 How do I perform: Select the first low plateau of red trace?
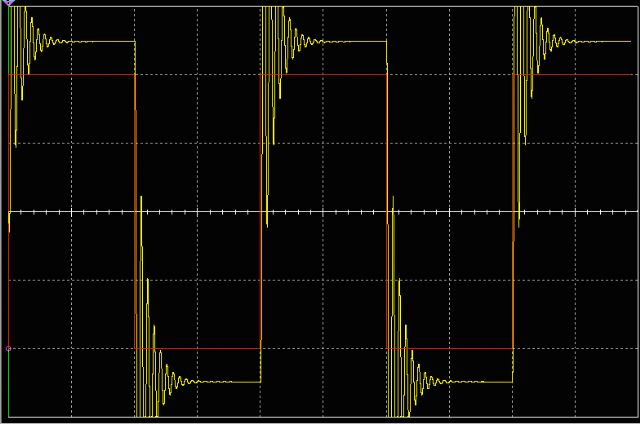coord(200,348)
